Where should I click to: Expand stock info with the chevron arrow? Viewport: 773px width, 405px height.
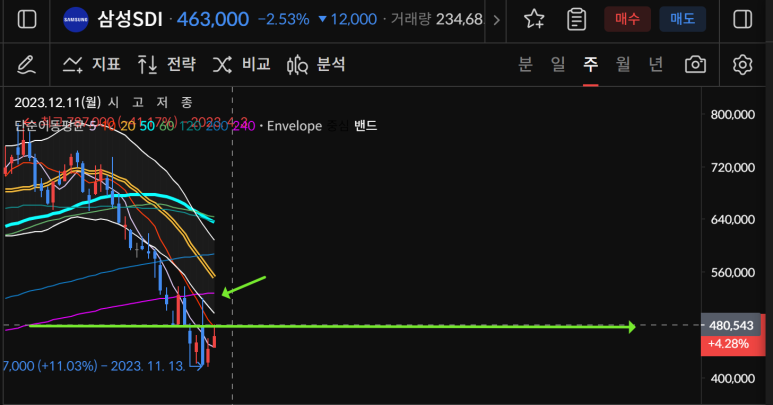tap(496, 20)
